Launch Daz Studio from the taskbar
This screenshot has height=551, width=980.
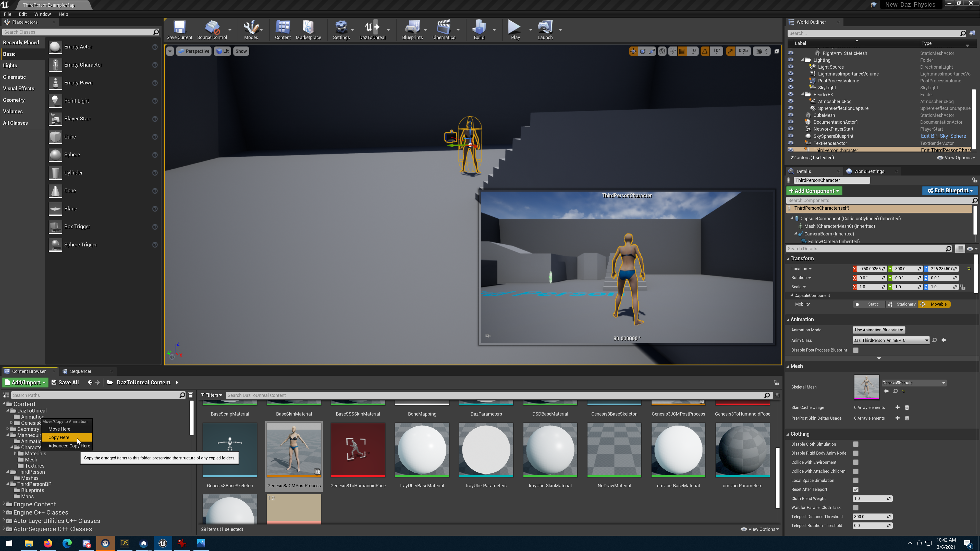[x=124, y=543]
